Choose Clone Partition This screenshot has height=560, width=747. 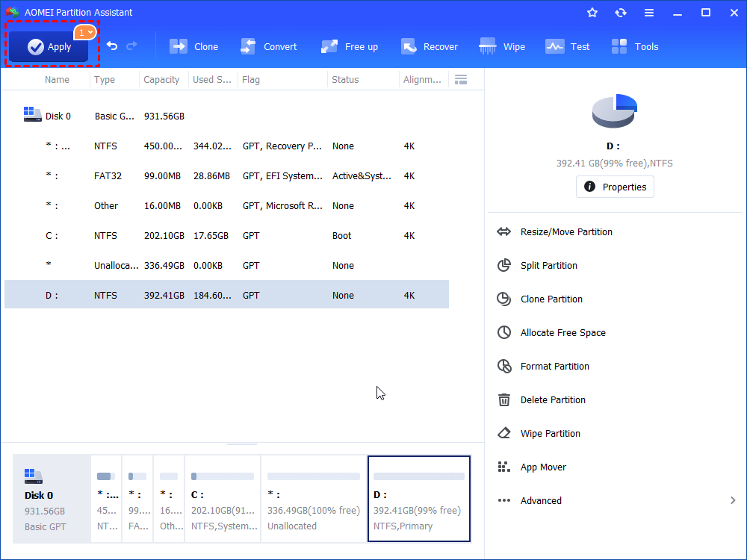click(x=551, y=299)
